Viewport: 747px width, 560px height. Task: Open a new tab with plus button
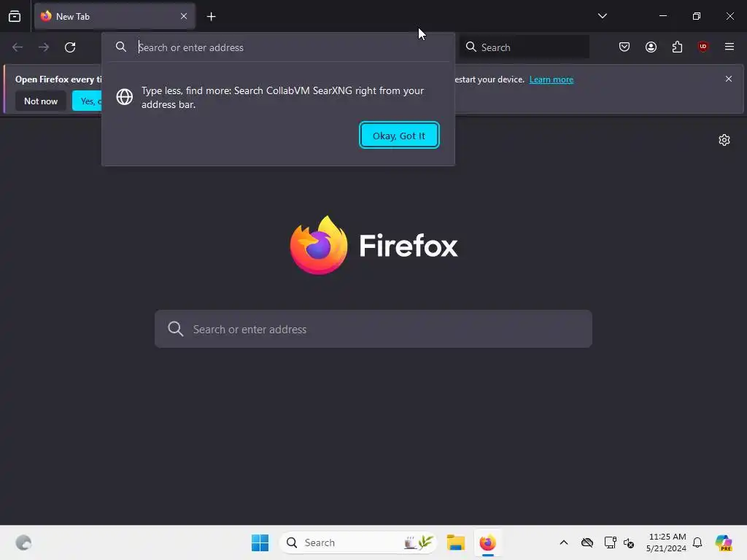(x=211, y=17)
